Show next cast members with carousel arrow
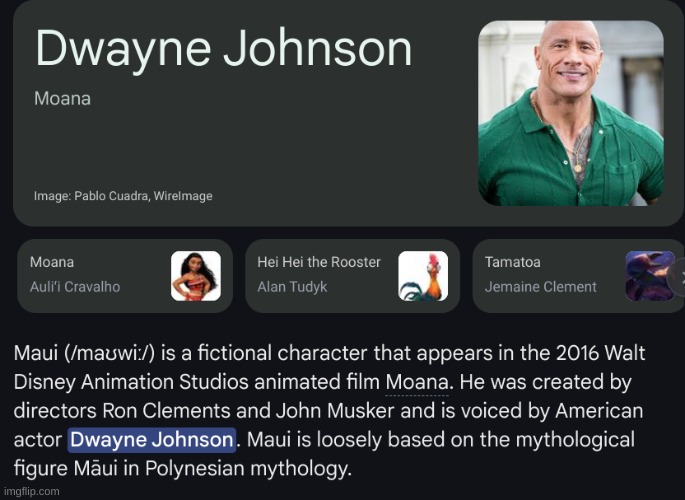685x500 pixels. 678,276
